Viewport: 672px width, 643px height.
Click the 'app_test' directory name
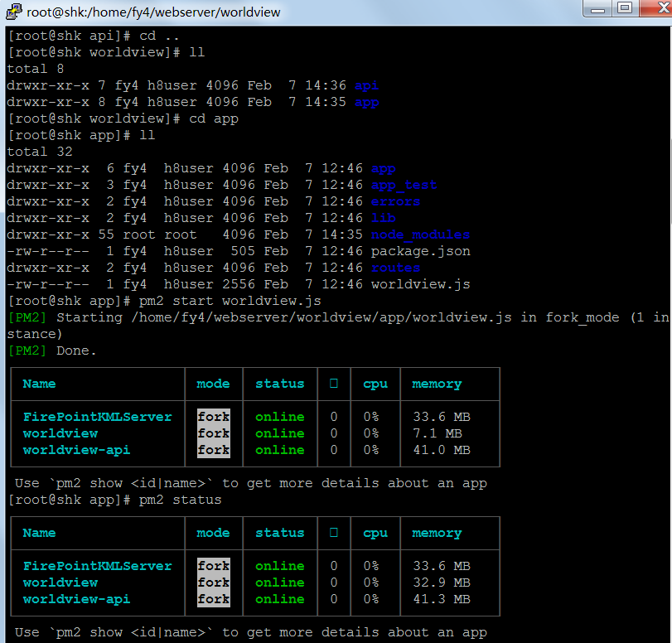[x=404, y=185]
